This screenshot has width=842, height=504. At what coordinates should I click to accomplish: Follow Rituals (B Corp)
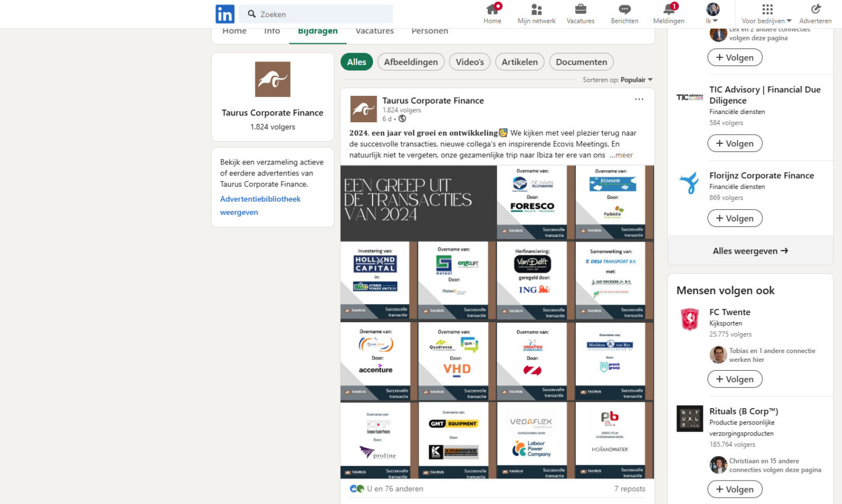(735, 489)
